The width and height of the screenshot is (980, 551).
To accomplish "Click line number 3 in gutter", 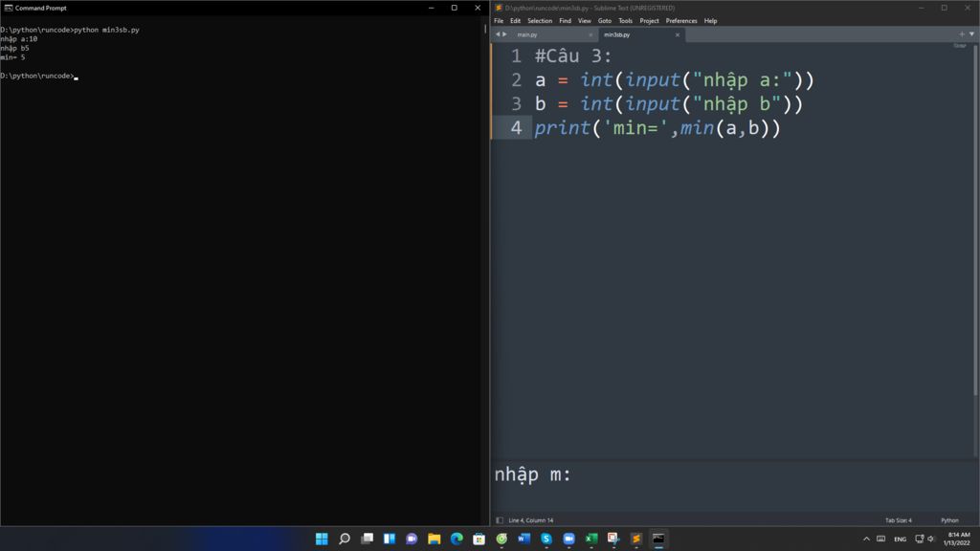I will [516, 103].
